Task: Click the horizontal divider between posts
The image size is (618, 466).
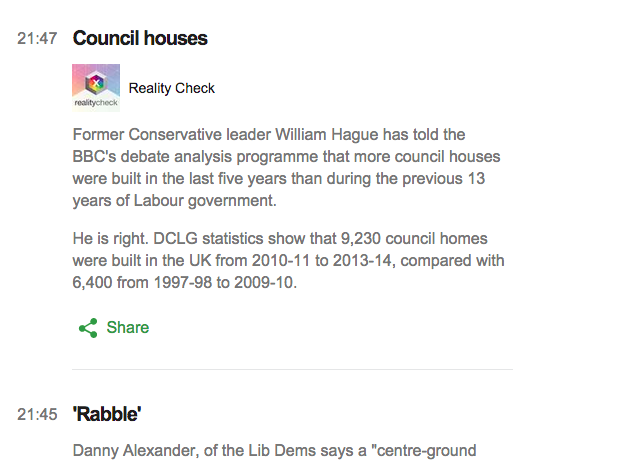Action: coord(292,370)
